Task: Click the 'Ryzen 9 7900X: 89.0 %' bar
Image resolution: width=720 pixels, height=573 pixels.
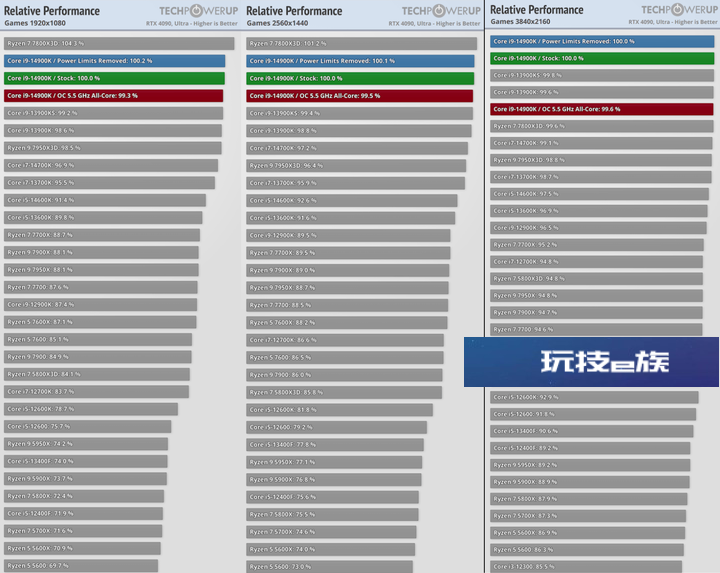Action: pos(348,270)
